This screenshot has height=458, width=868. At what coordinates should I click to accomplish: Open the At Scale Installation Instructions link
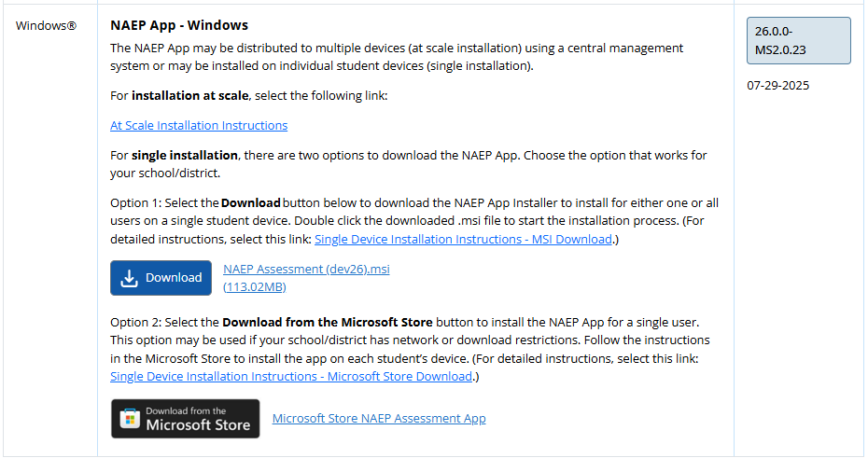199,125
